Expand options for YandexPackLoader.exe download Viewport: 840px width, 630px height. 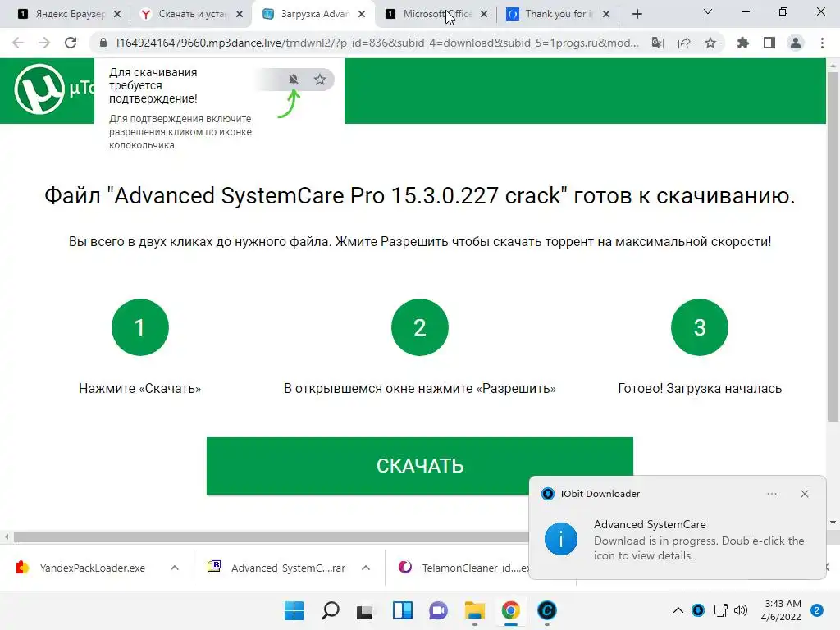pos(175,568)
